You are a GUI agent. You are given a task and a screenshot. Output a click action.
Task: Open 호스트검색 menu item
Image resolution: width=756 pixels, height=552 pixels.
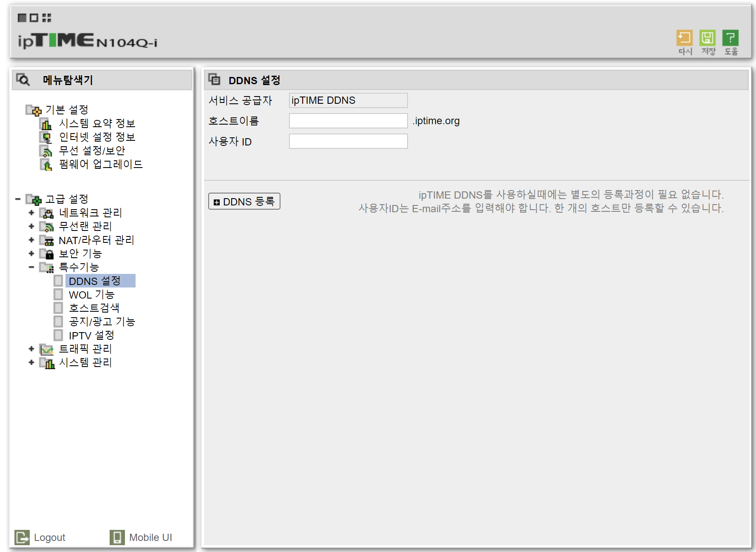pyautogui.click(x=94, y=308)
